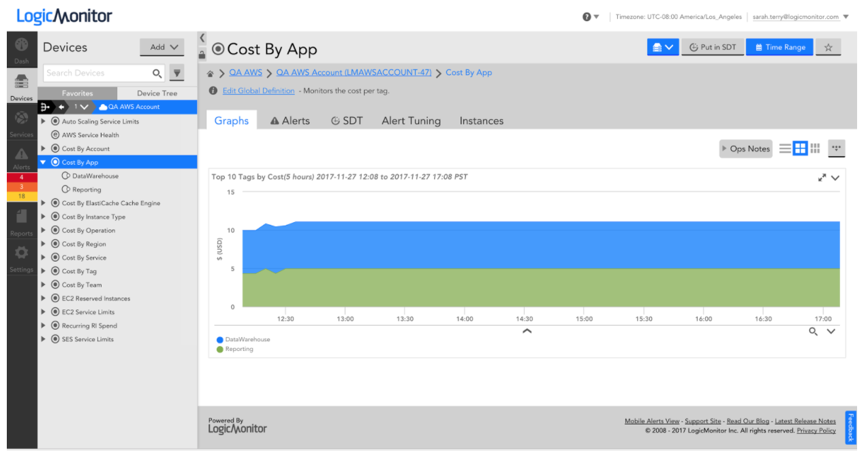Open the Dash section in the sidebar
868x451 pixels.
[x=22, y=49]
